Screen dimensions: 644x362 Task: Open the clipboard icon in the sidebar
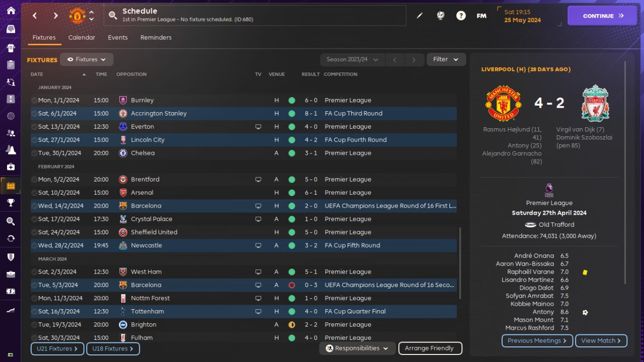[11, 65]
